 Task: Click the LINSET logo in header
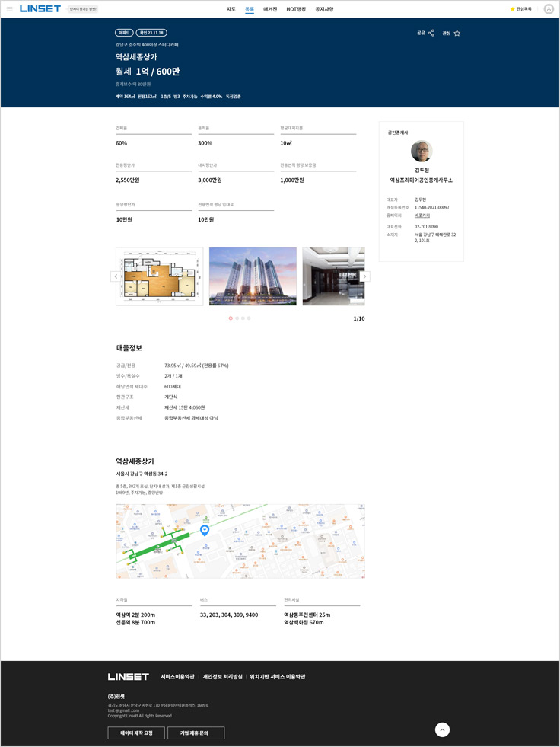pyautogui.click(x=40, y=9)
